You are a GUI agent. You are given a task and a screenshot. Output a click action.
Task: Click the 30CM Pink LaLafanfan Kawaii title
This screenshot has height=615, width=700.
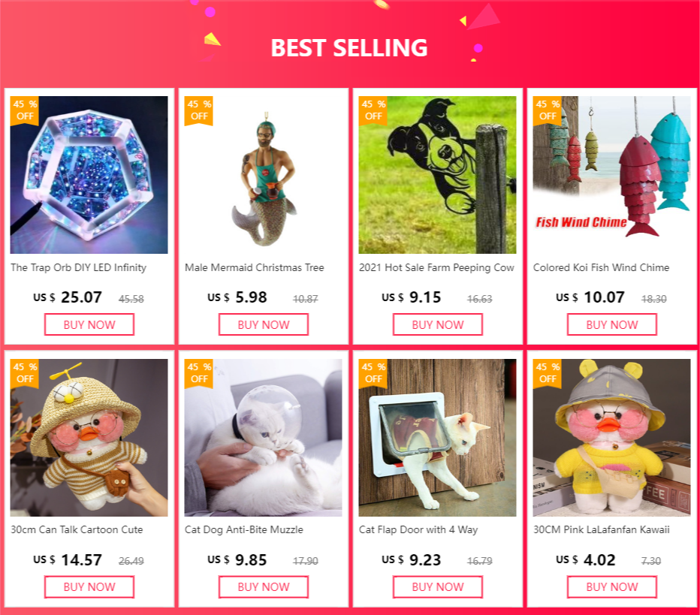(601, 529)
